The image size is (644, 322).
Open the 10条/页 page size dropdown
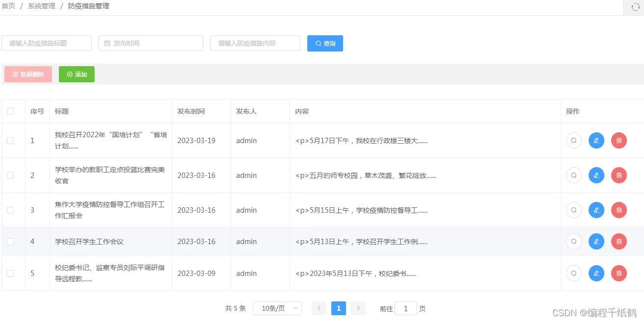[x=277, y=308]
